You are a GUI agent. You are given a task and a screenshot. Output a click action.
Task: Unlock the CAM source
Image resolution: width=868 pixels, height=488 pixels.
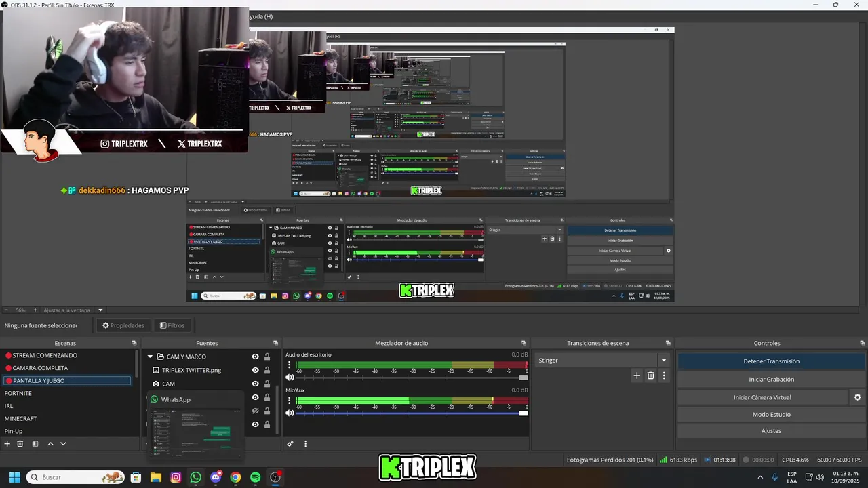click(x=267, y=384)
